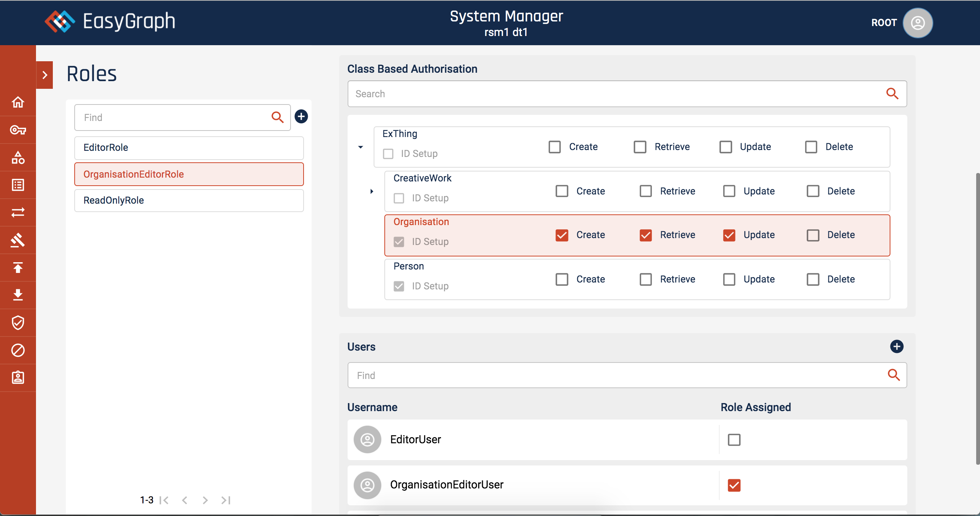Click the Class Based Authorisation search icon
The height and width of the screenshot is (516, 980).
click(892, 93)
